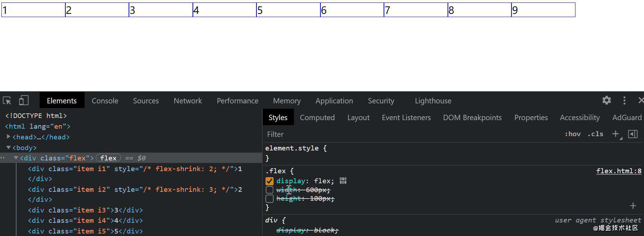Switch to the Layout sub-tab

pyautogui.click(x=359, y=118)
